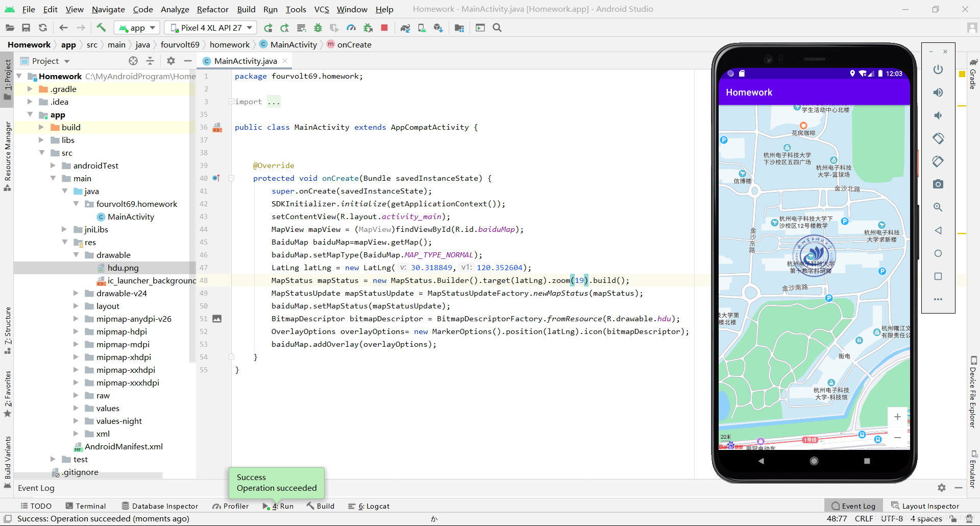Viewport: 980px width, 526px height.
Task: Attach debugger to Android process
Action: click(x=368, y=28)
